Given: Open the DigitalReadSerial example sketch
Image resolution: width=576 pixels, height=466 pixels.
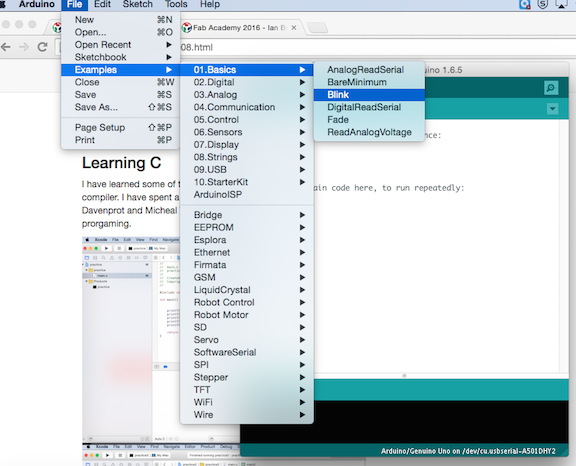Looking at the screenshot, I should [369, 107].
